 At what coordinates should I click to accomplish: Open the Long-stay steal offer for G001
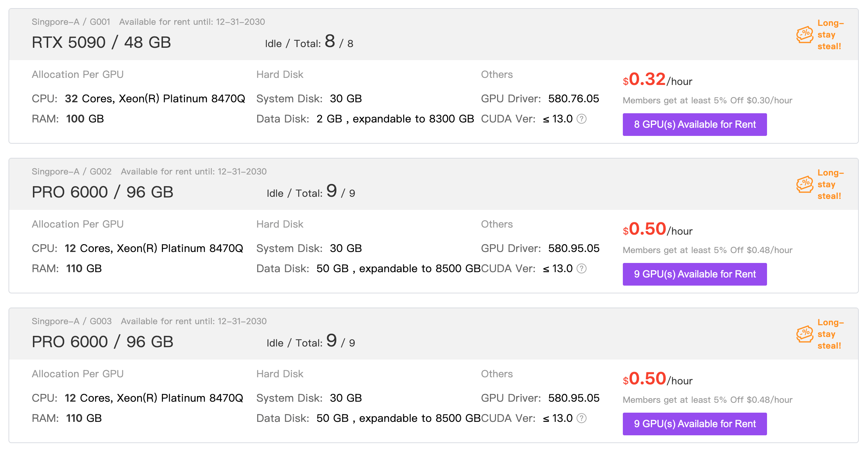tap(830, 35)
